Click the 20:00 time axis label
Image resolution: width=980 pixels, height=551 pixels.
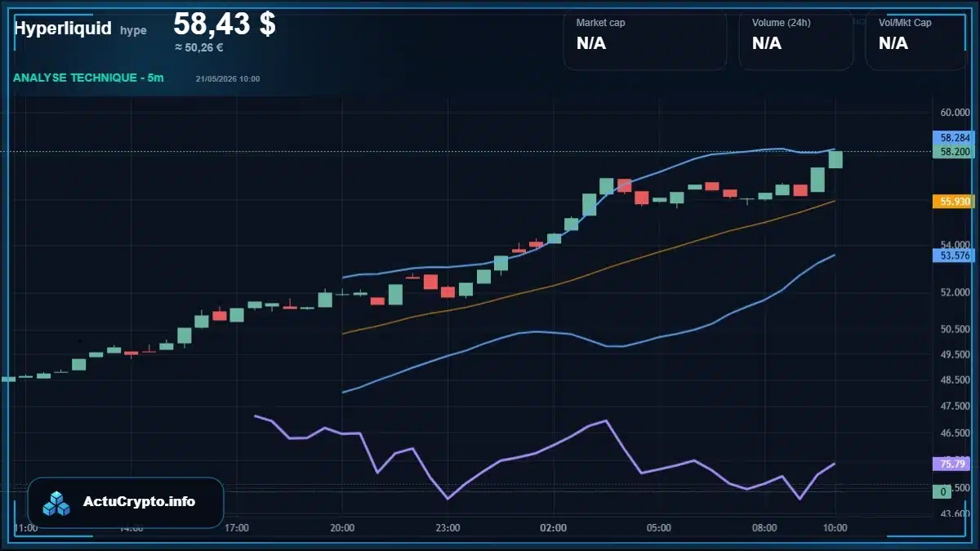tap(342, 528)
